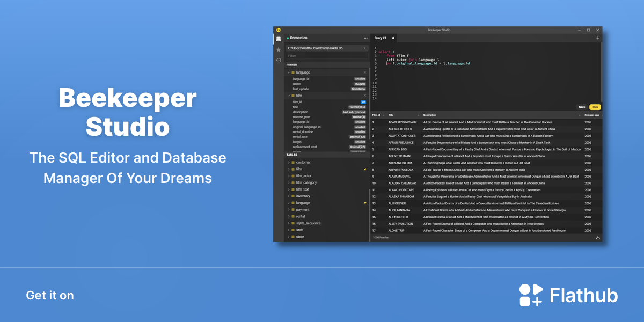Image resolution: width=644 pixels, height=322 pixels.
Task: Open the database file path dropdown
Action: click(x=327, y=48)
